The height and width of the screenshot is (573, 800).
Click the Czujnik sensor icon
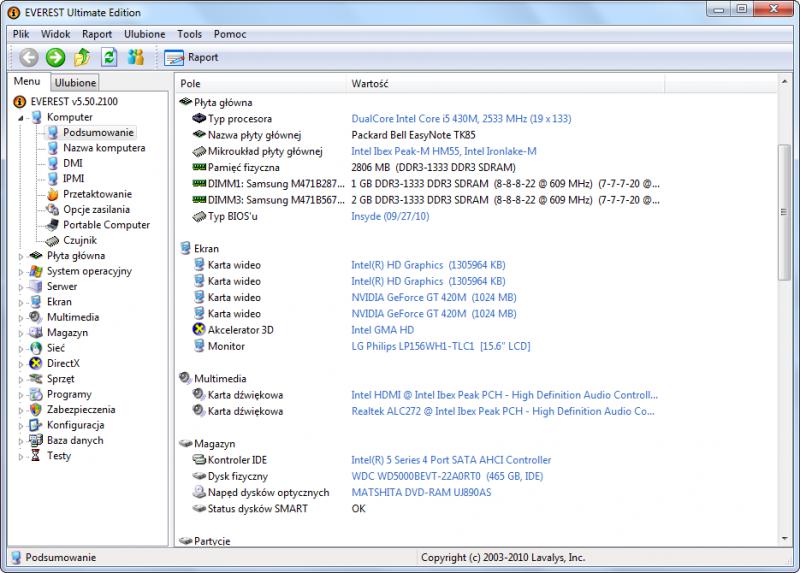[53, 240]
